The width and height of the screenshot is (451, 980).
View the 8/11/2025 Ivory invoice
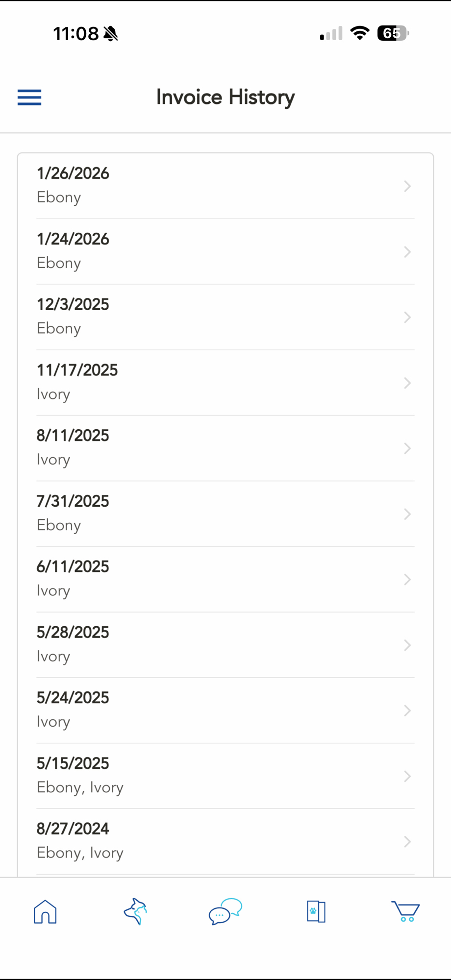click(225, 448)
